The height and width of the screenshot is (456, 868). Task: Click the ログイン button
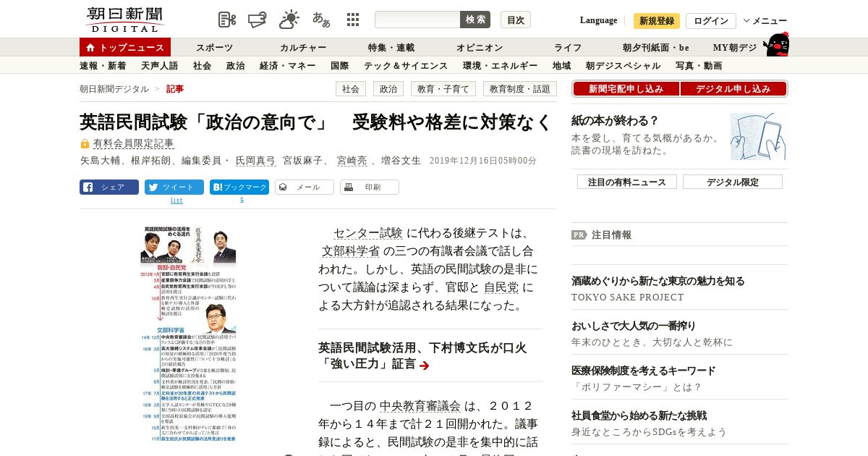pos(711,21)
